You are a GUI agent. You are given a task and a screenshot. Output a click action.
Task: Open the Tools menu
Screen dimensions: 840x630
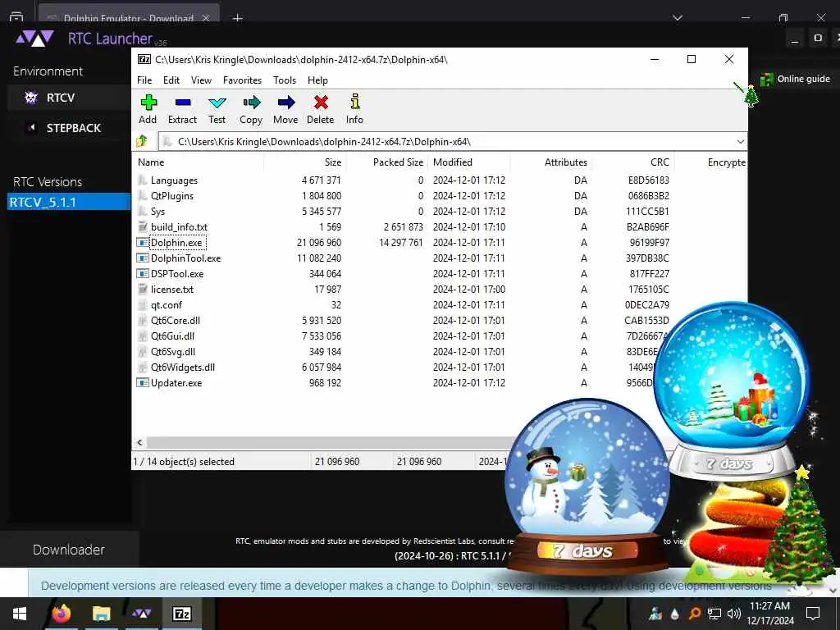coord(285,80)
